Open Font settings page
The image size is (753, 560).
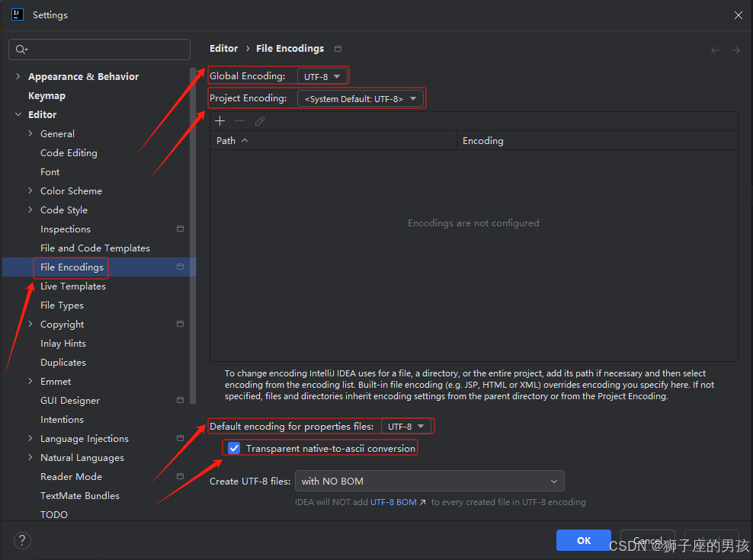point(50,172)
